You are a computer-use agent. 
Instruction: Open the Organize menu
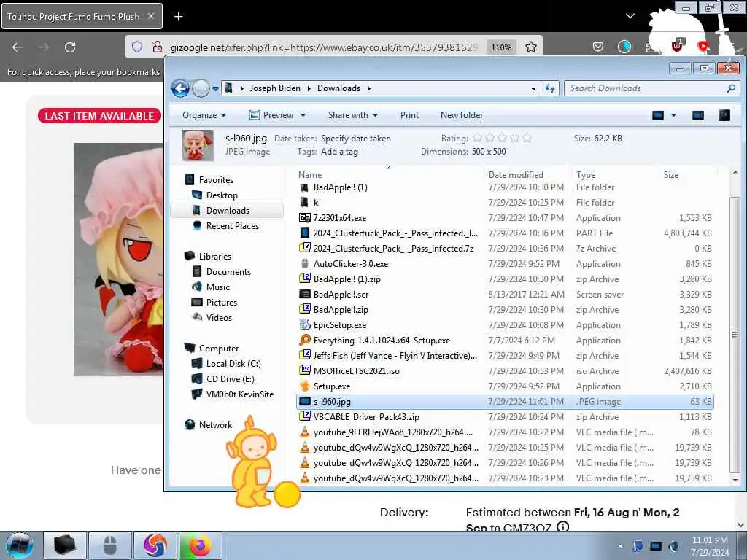tap(204, 115)
